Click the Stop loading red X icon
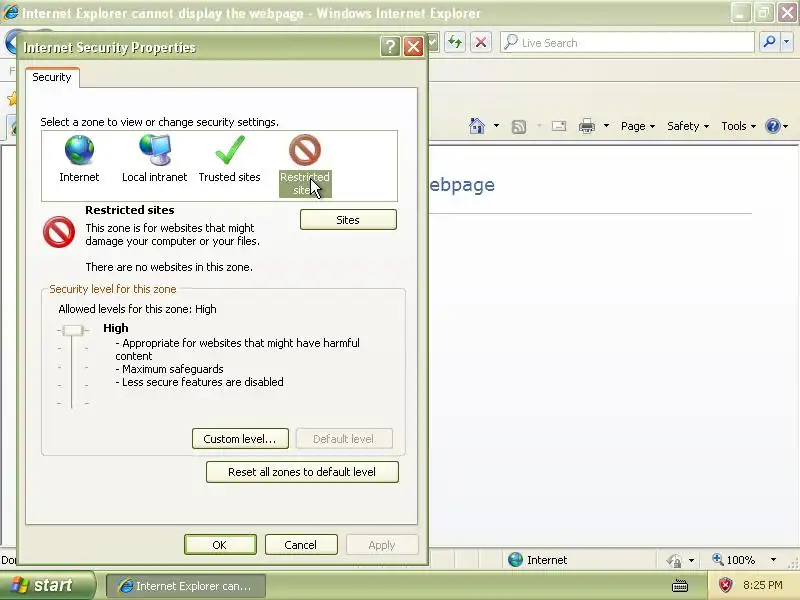The height and width of the screenshot is (600, 800). pyautogui.click(x=481, y=42)
